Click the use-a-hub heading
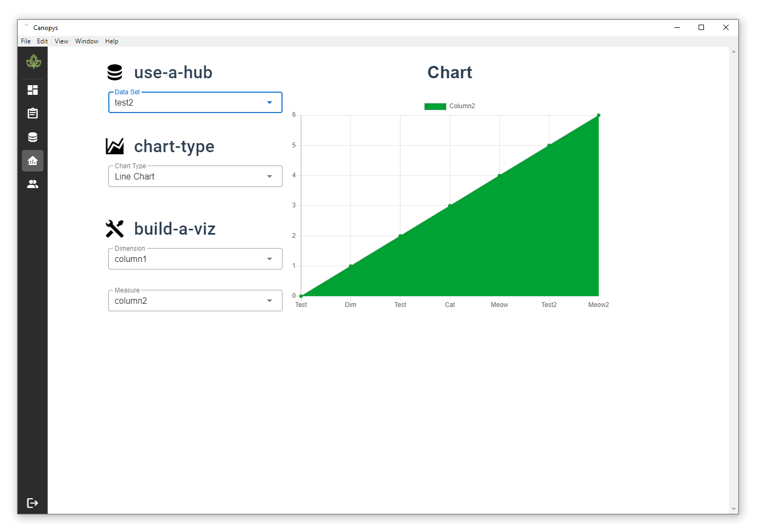The height and width of the screenshot is (532, 764). [x=173, y=72]
